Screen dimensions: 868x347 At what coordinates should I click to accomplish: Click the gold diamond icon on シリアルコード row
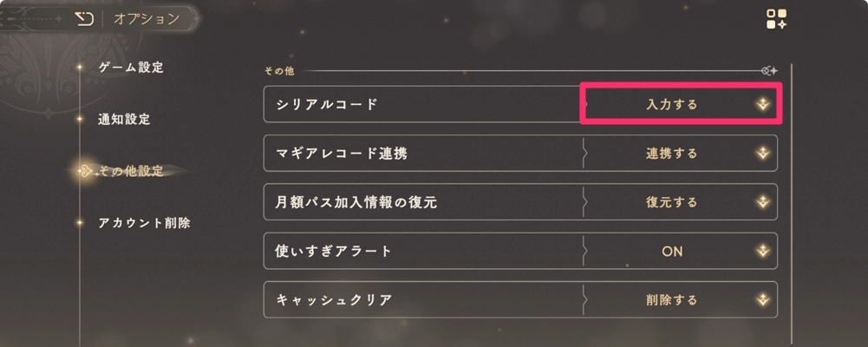coord(762,104)
